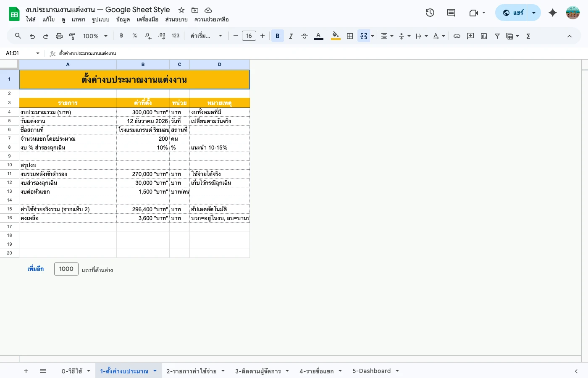Open the borders tool

[350, 36]
